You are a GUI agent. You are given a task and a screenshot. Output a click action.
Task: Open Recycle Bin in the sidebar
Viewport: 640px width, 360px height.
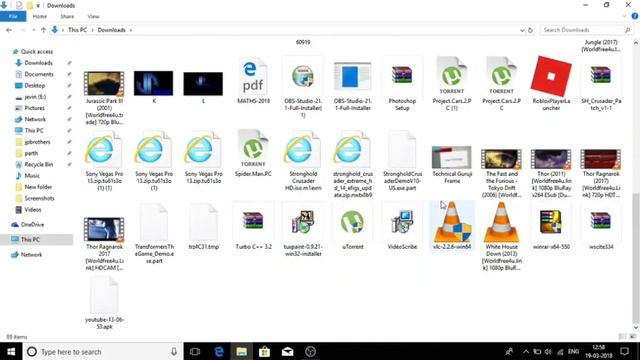(x=39, y=164)
